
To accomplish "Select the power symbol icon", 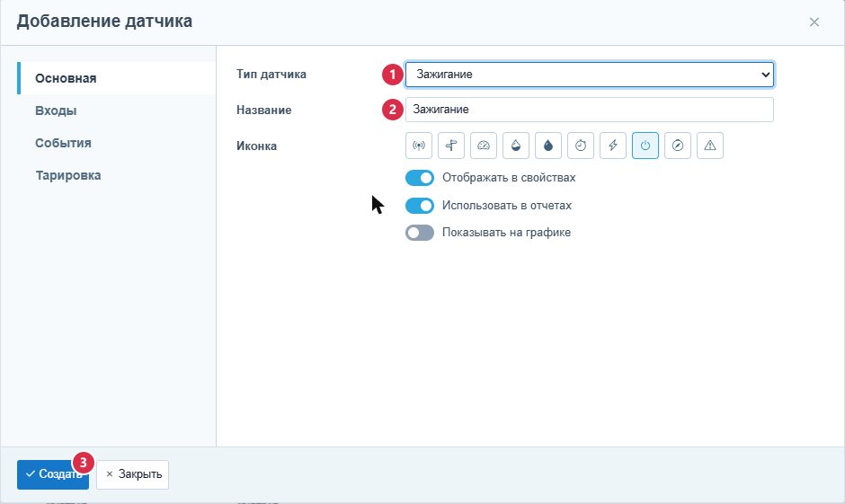I will click(x=645, y=146).
